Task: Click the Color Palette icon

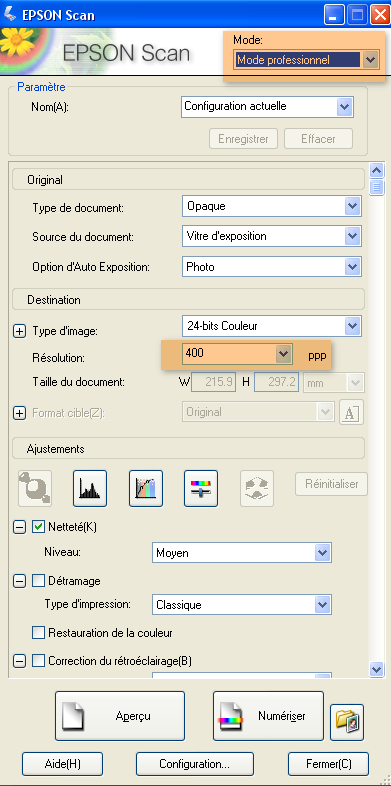Action: click(x=257, y=488)
